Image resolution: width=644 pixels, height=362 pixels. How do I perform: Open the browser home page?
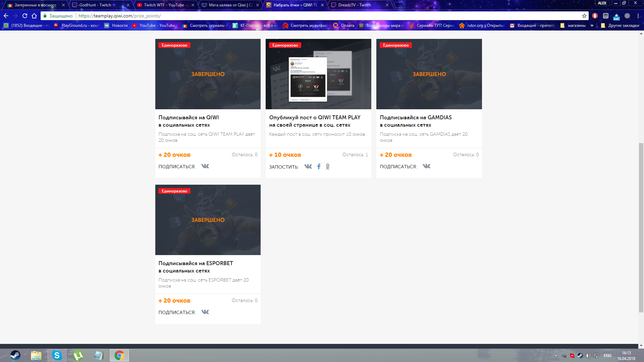[x=34, y=16]
